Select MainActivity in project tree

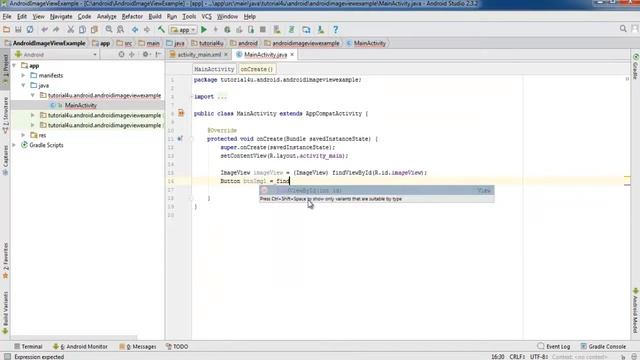click(x=80, y=105)
